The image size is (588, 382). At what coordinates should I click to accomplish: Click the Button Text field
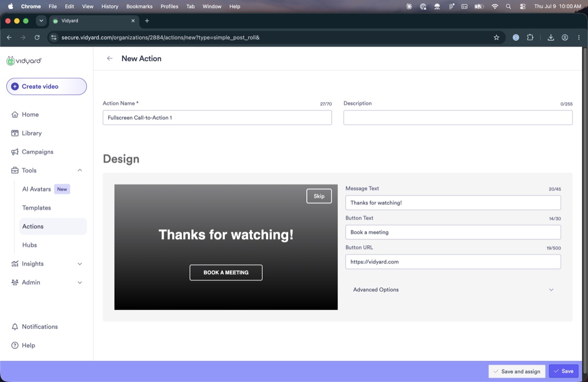(453, 232)
